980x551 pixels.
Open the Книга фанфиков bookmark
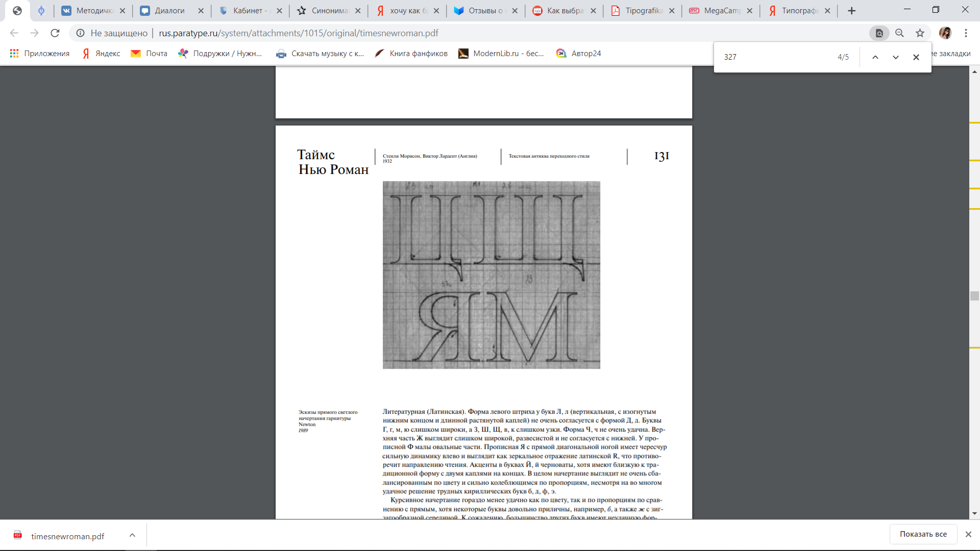coord(411,54)
